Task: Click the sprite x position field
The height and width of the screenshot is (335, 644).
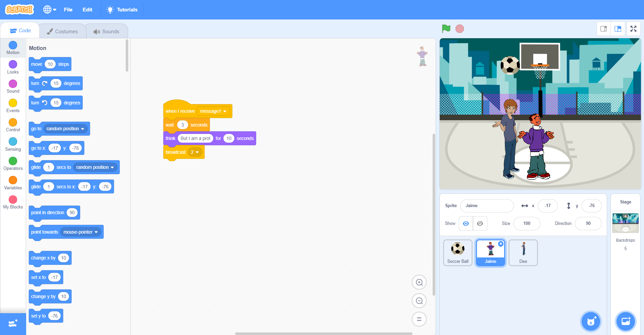Action: (547, 206)
